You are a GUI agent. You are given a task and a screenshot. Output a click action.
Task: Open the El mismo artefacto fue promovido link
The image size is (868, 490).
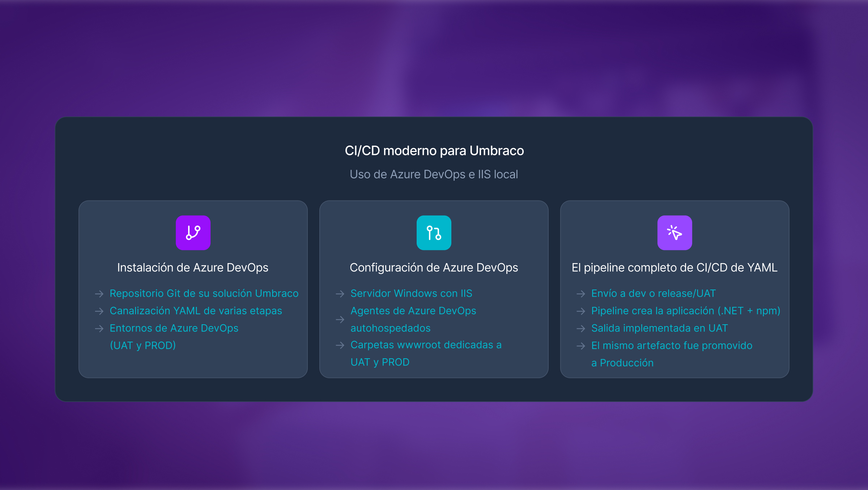[x=671, y=345]
